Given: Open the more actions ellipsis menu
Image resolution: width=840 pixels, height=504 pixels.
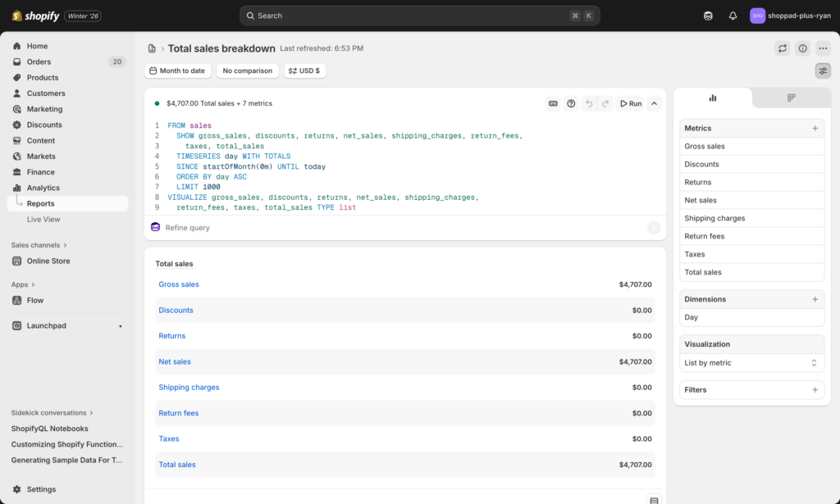Looking at the screenshot, I should (824, 48).
